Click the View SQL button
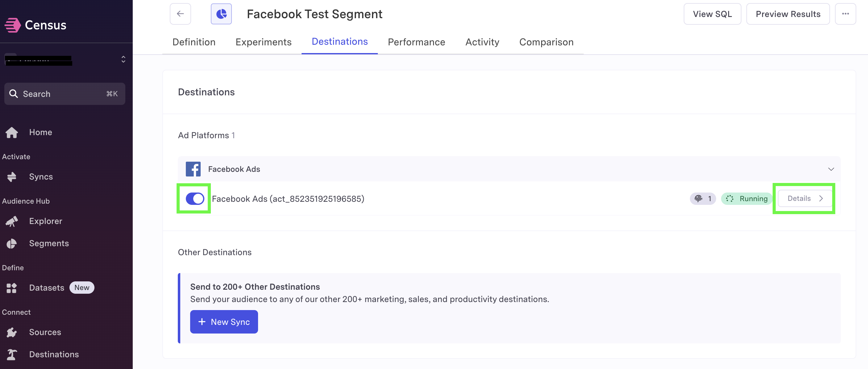This screenshot has width=868, height=369. (712, 14)
